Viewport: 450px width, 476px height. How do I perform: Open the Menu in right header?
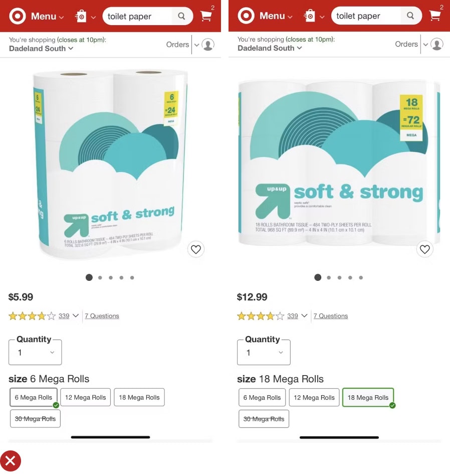[276, 16]
